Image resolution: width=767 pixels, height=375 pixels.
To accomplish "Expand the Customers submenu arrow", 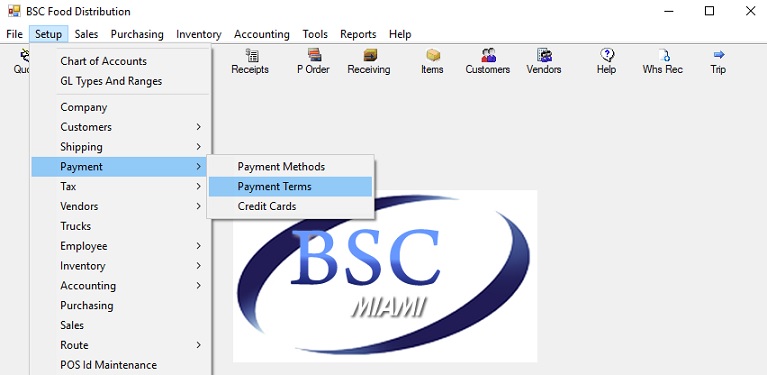I will [199, 127].
